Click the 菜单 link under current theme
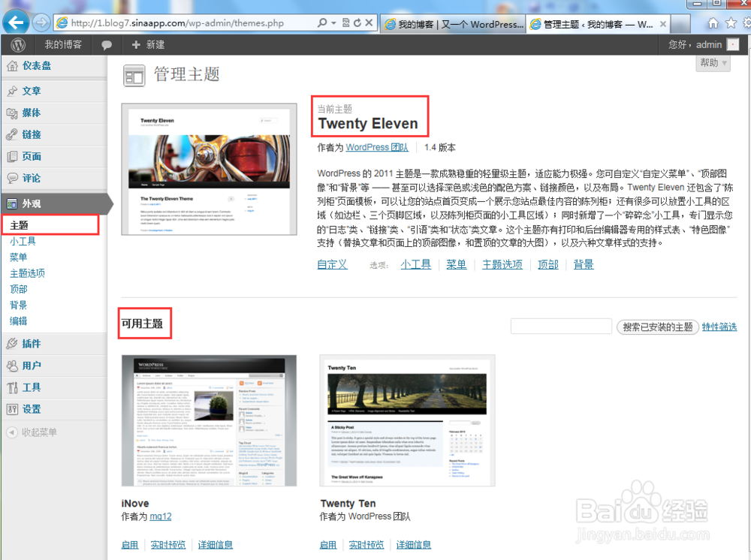The height and width of the screenshot is (560, 751). tap(456, 264)
